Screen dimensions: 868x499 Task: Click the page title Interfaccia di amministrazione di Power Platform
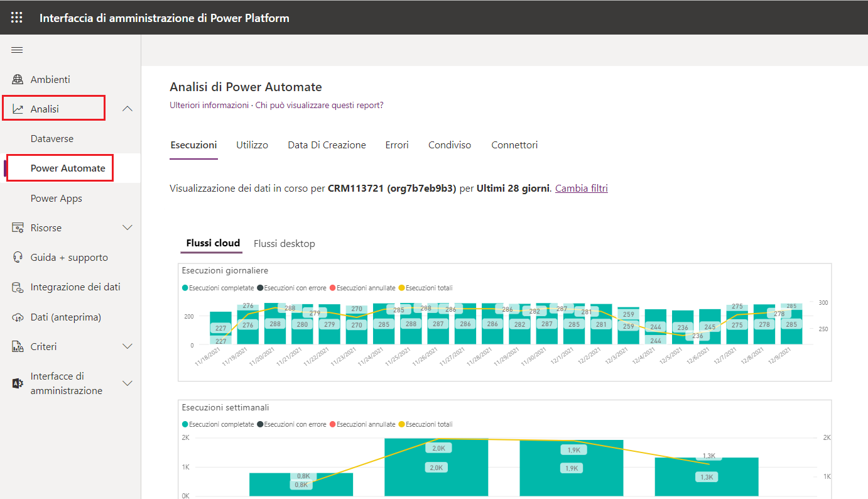pos(165,18)
